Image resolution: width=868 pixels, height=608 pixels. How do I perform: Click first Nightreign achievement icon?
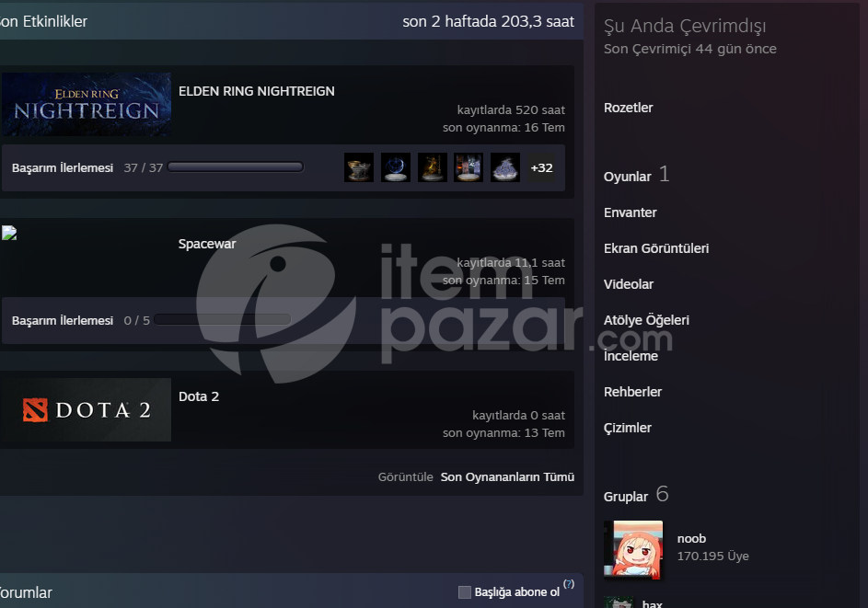[x=359, y=167]
